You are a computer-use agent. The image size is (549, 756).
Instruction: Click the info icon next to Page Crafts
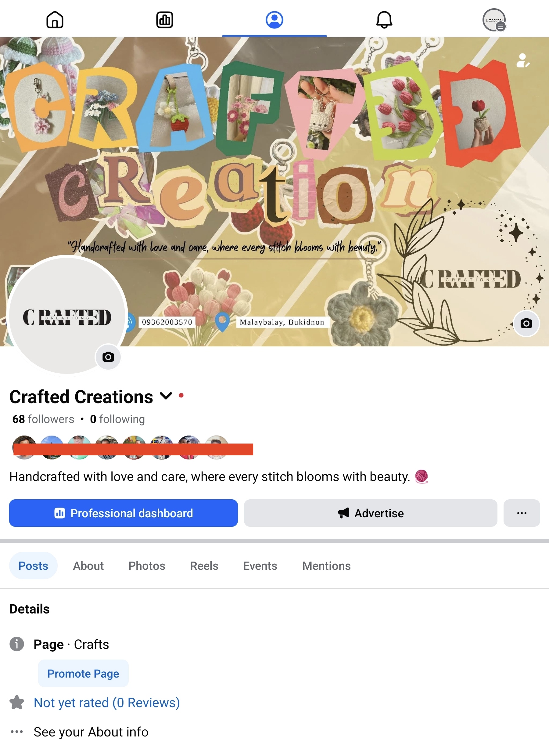coord(17,644)
